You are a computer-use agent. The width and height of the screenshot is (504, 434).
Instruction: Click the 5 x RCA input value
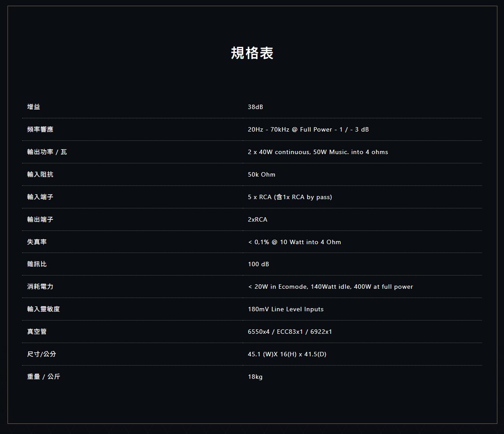click(x=290, y=197)
